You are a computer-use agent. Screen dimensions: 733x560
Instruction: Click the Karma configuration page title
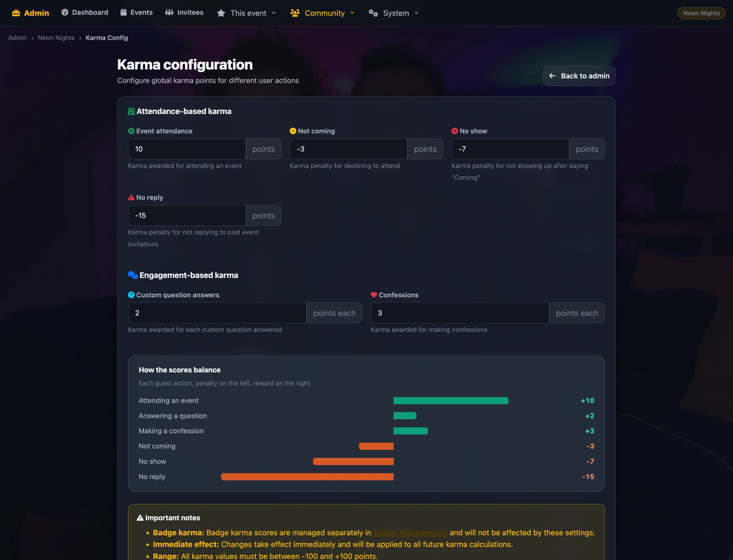click(185, 65)
